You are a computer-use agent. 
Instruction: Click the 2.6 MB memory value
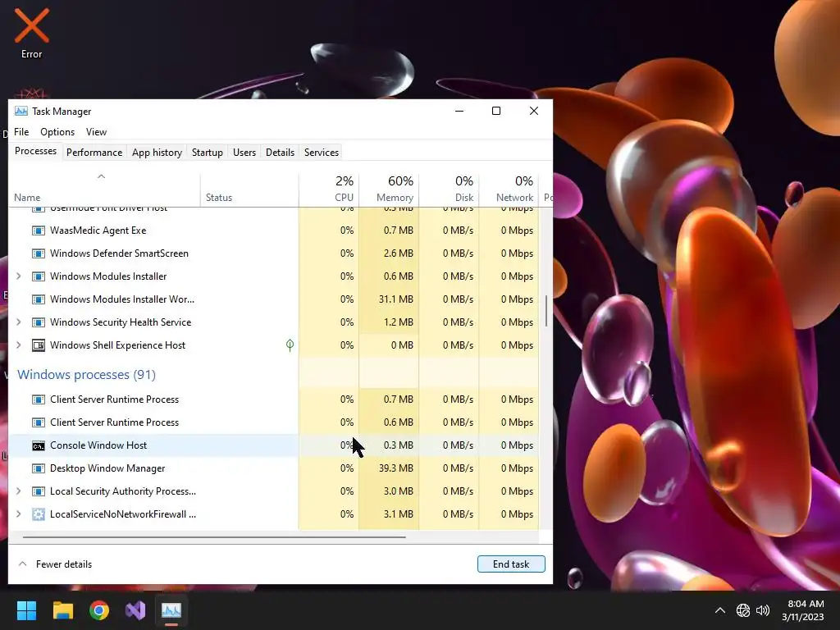click(x=398, y=253)
